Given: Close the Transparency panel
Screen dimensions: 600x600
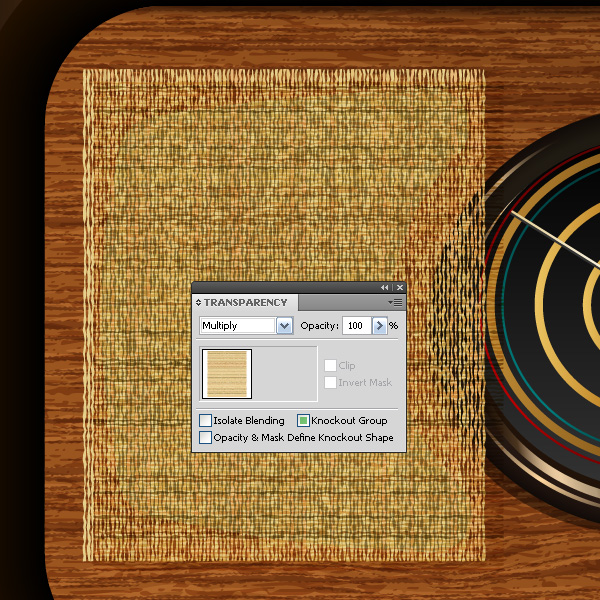Looking at the screenshot, I should click(400, 287).
